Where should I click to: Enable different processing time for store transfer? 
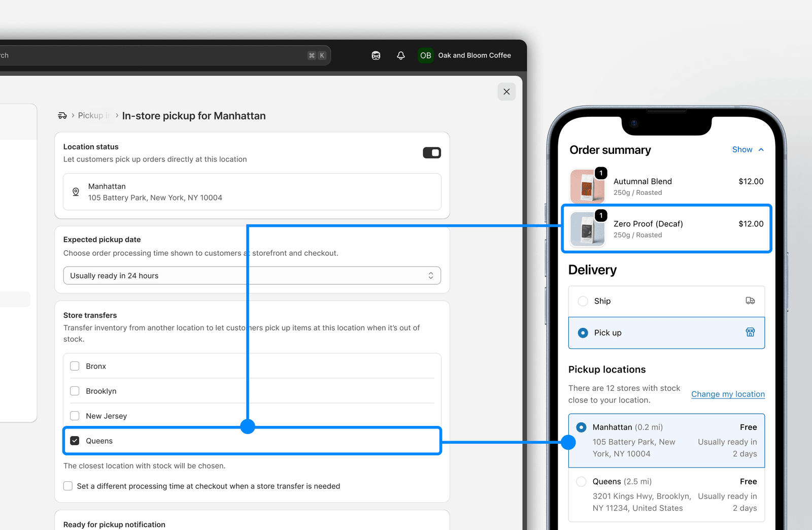click(x=68, y=486)
